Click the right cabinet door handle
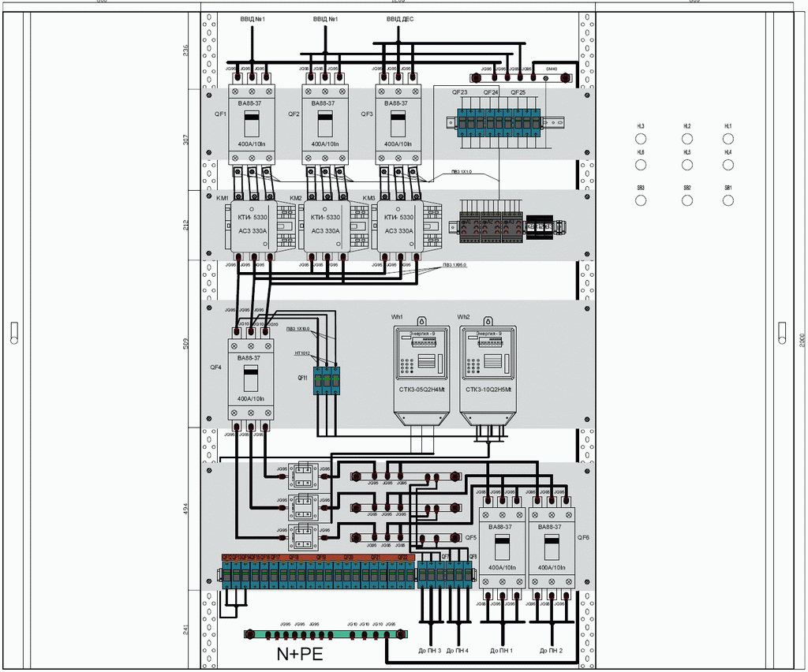This screenshot has height=672, width=808. [x=782, y=333]
